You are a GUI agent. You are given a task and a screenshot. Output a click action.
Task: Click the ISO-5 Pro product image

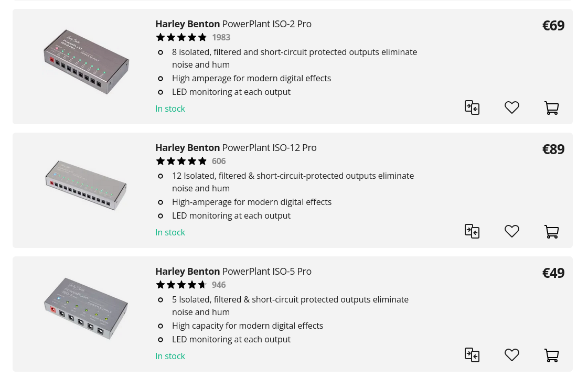pos(86,309)
